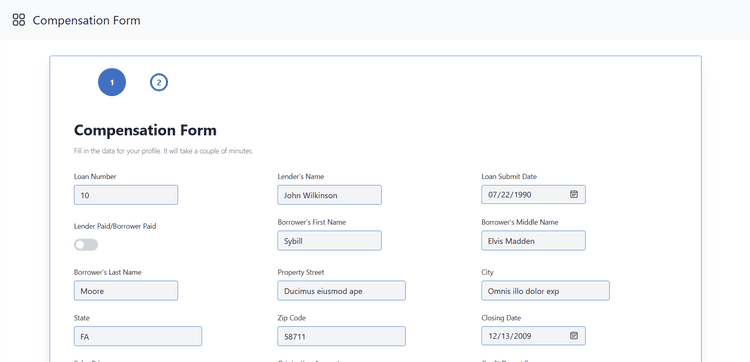Click the four-squares app grid icon
Image resolution: width=750 pixels, height=362 pixels.
click(x=19, y=20)
